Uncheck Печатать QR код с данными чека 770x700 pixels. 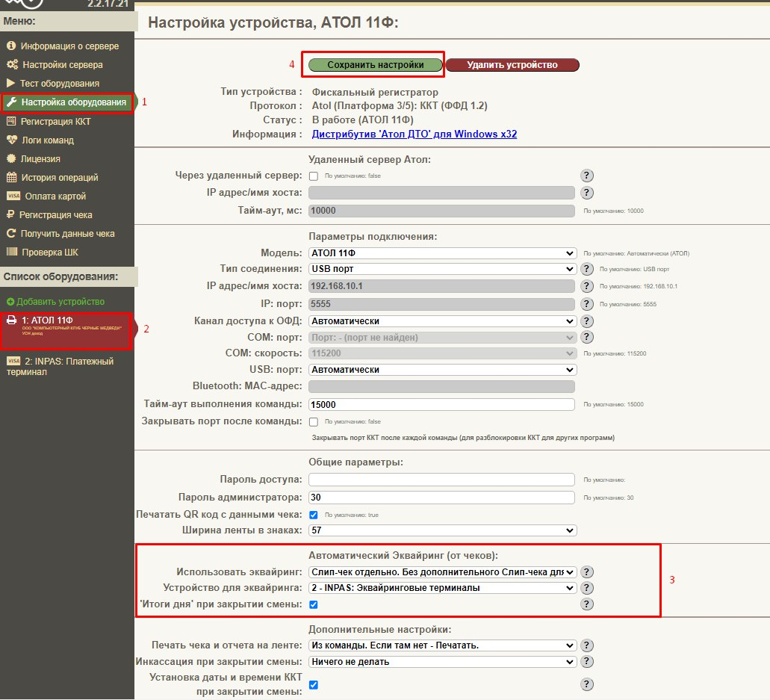(x=314, y=515)
